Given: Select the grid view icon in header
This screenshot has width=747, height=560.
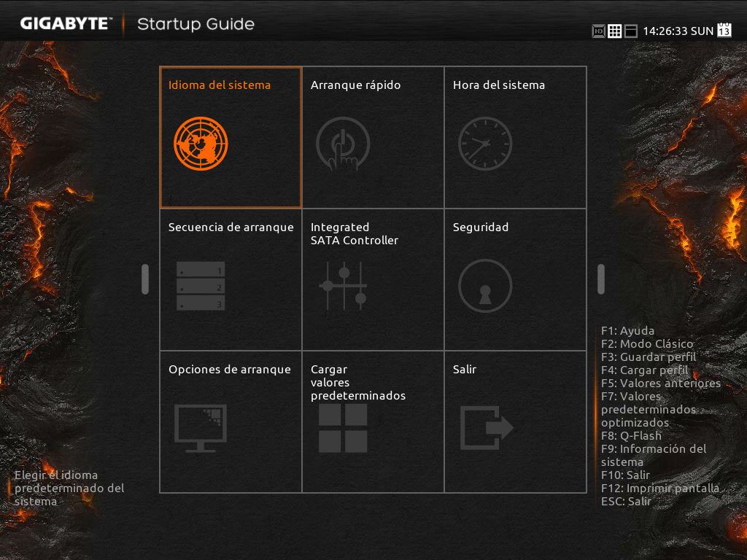Looking at the screenshot, I should [x=614, y=31].
